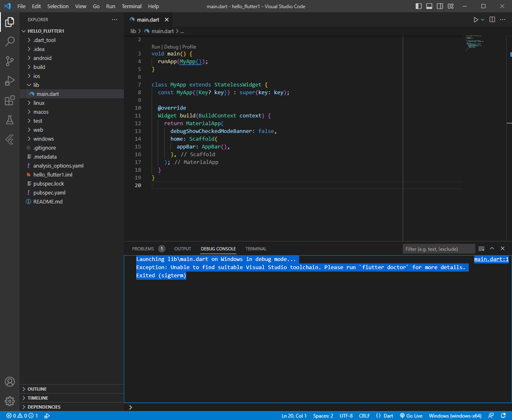The height and width of the screenshot is (420, 512).
Task: Select README.md in the explorer
Action: click(x=72, y=201)
